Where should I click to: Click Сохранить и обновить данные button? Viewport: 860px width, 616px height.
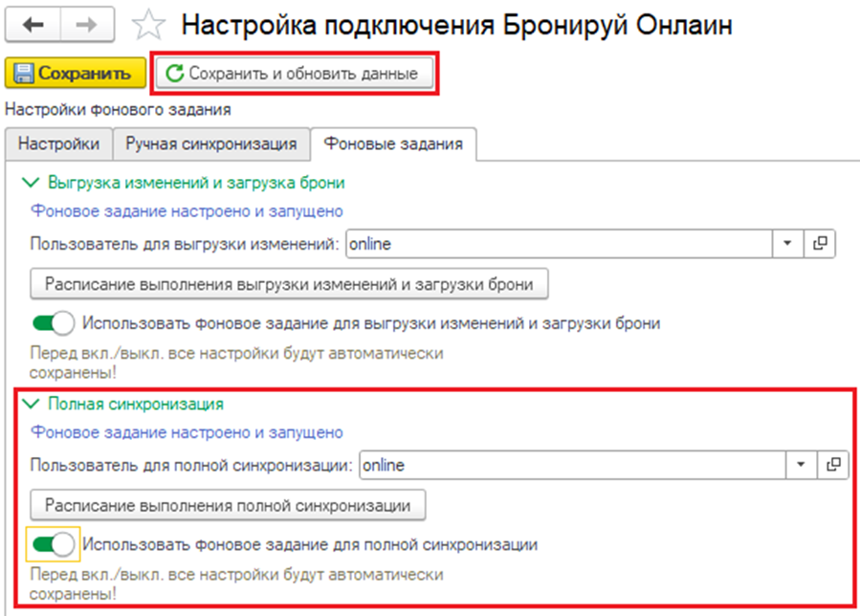pyautogui.click(x=295, y=73)
